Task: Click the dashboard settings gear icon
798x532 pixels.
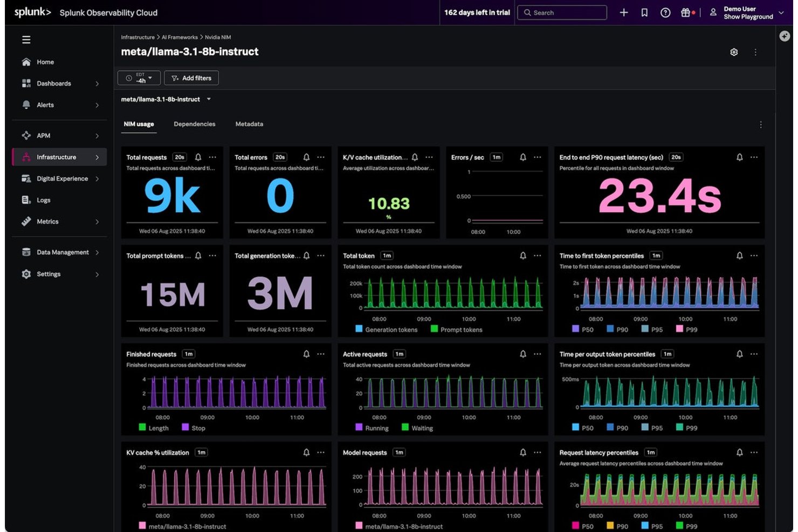Action: (x=734, y=52)
